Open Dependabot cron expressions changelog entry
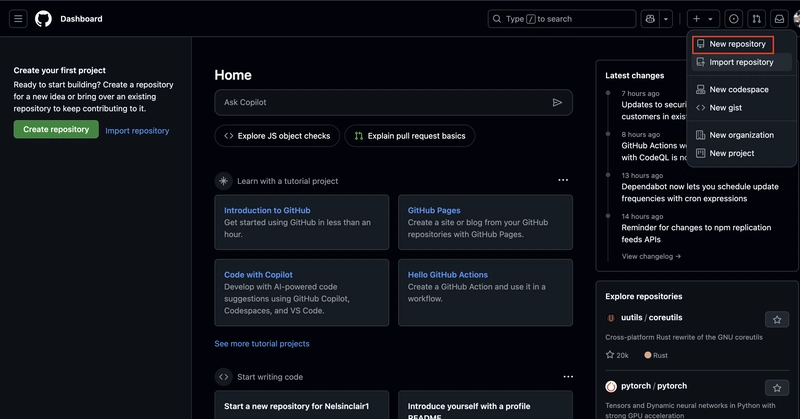 (x=699, y=192)
